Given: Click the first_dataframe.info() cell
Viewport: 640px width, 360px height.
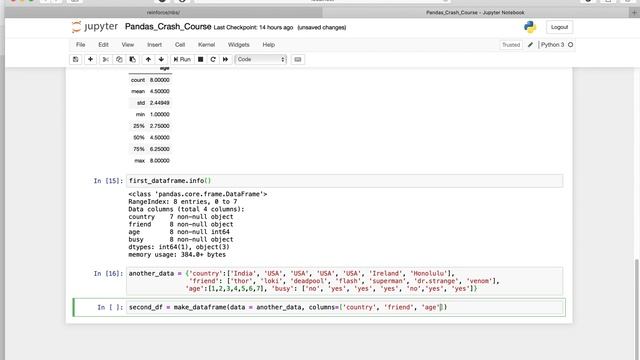Looking at the screenshot, I should pos(344,181).
